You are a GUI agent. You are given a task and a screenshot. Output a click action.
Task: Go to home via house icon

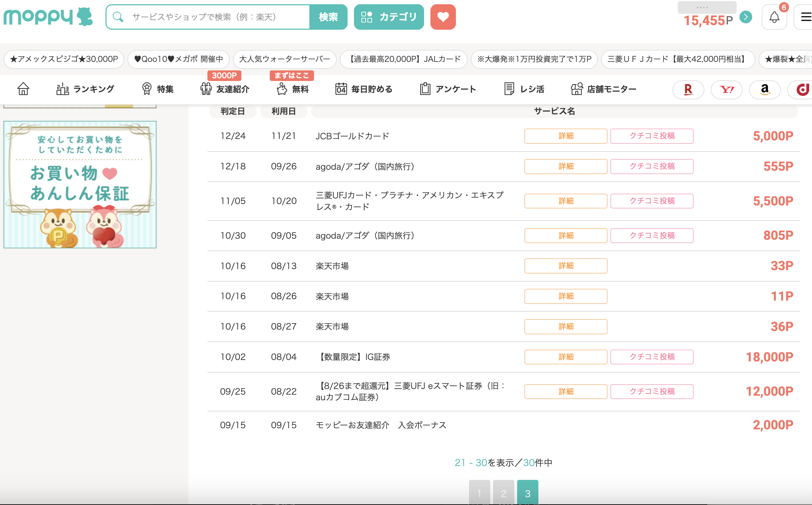[23, 89]
